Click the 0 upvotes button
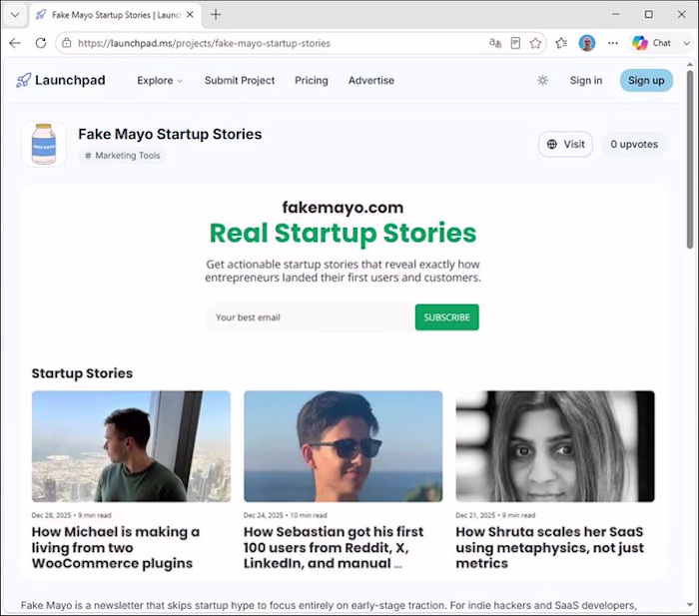The height and width of the screenshot is (616, 699). click(634, 144)
